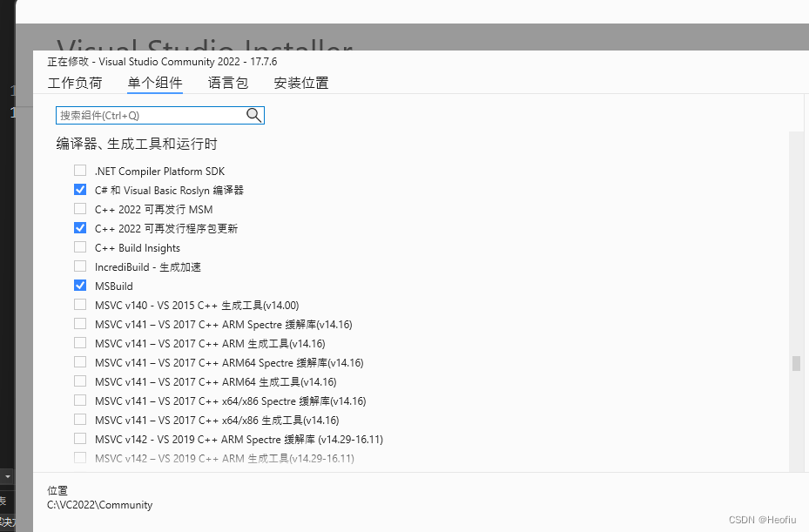
Task: Focus the component search box
Action: (160, 115)
